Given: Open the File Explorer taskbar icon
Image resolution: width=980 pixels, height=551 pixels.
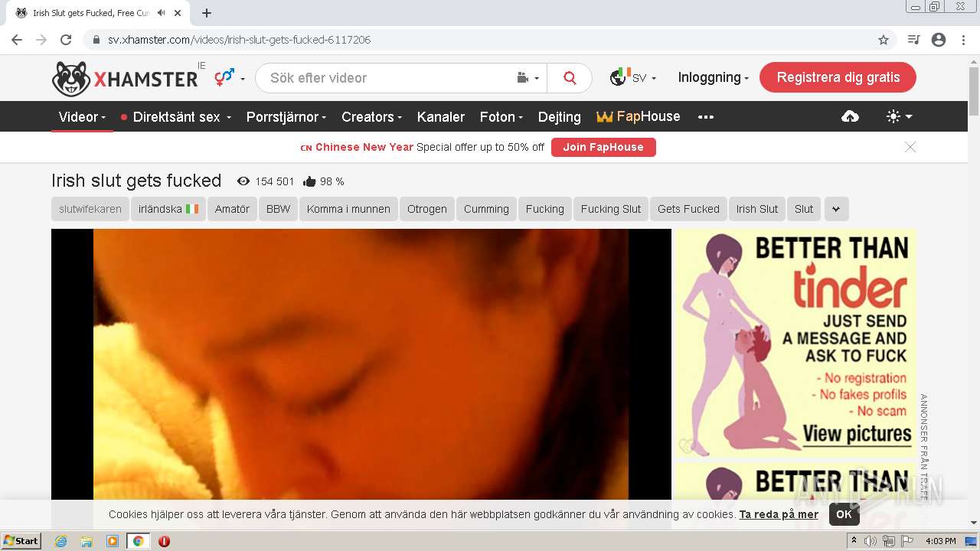Looking at the screenshot, I should (87, 541).
